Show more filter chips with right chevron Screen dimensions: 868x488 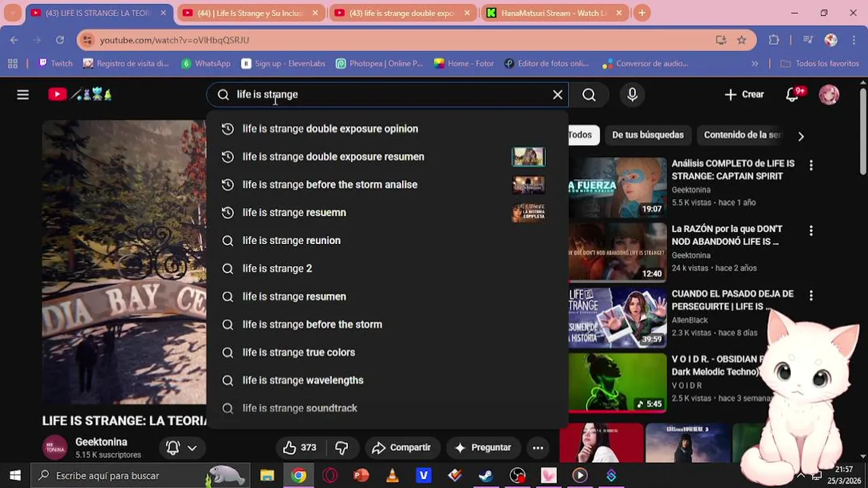coord(801,136)
